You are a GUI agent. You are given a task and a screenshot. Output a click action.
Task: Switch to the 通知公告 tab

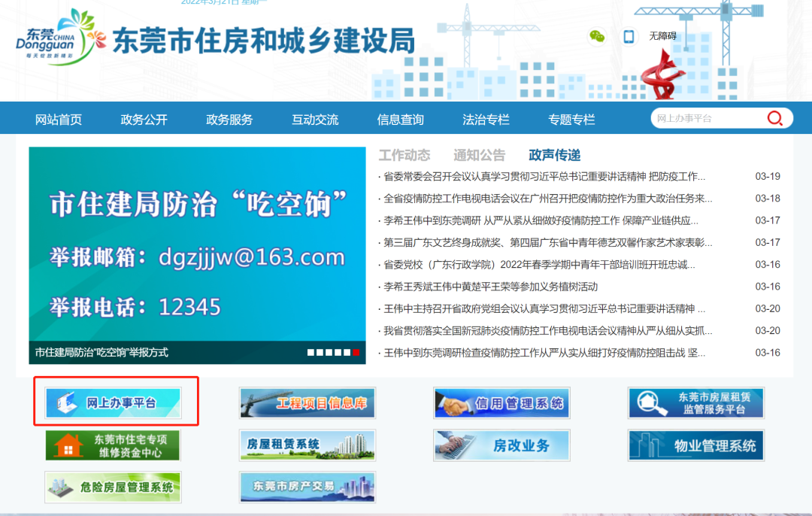478,155
